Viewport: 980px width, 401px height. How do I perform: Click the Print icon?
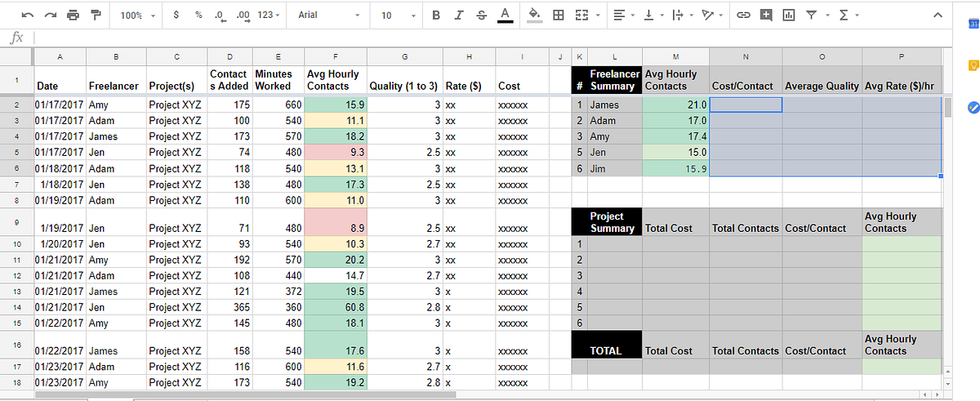(73, 16)
